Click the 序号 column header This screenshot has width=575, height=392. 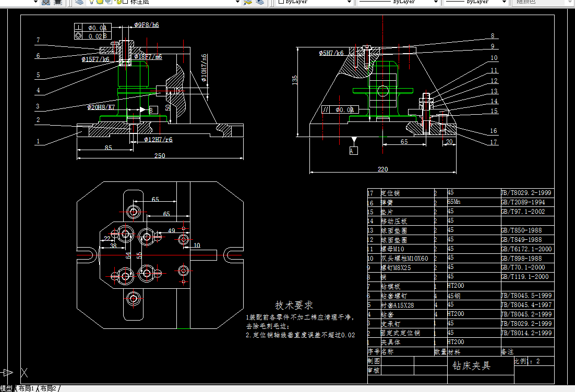point(374,352)
